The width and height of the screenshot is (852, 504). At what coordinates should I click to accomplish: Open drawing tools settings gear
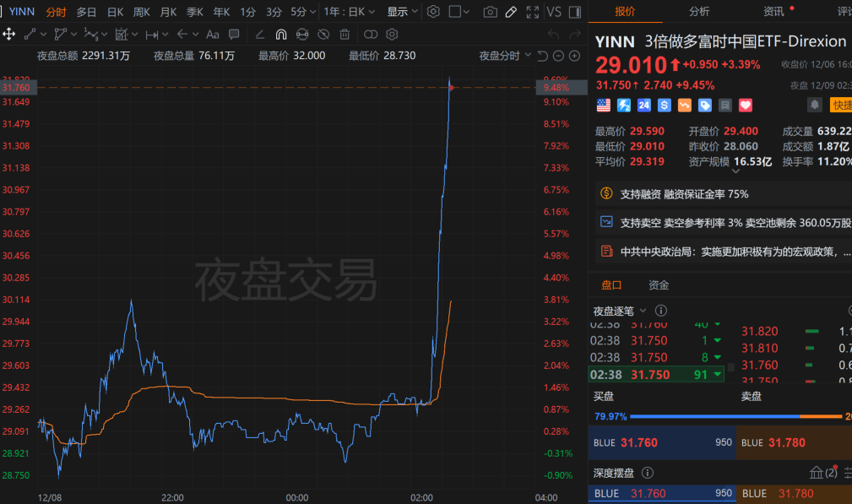(392, 35)
